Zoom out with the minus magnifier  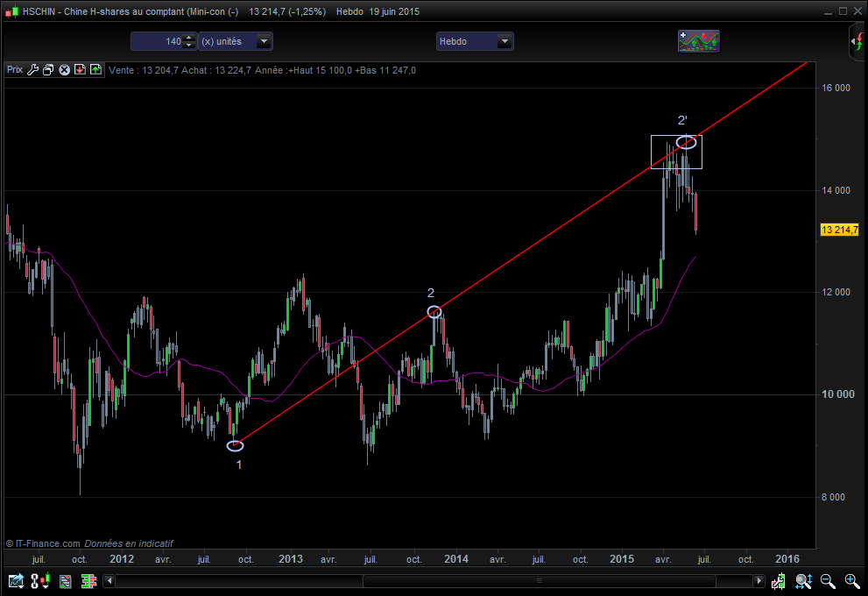click(x=828, y=581)
